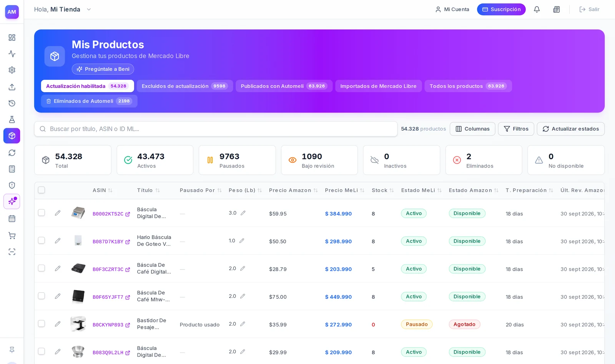Click Pregúntale a Beni button
The width and height of the screenshot is (615, 364).
click(x=103, y=69)
